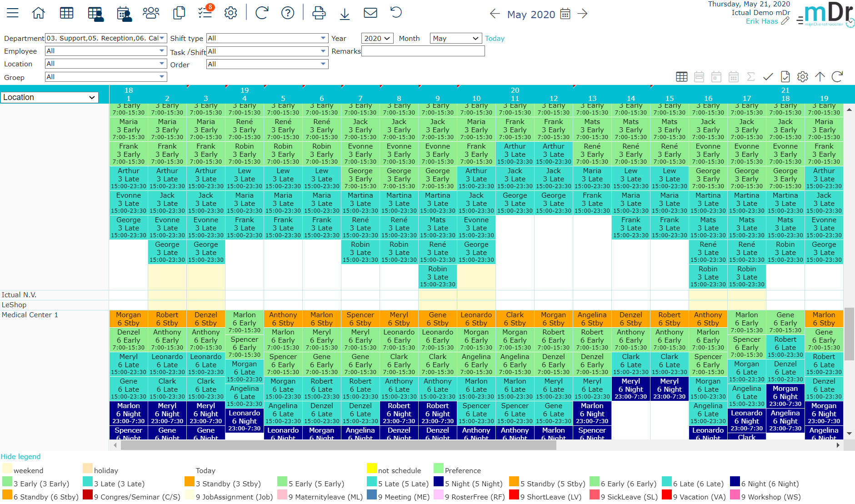Reload roster with right refresh icon
Image resolution: width=855 pixels, height=504 pixels.
pos(837,77)
